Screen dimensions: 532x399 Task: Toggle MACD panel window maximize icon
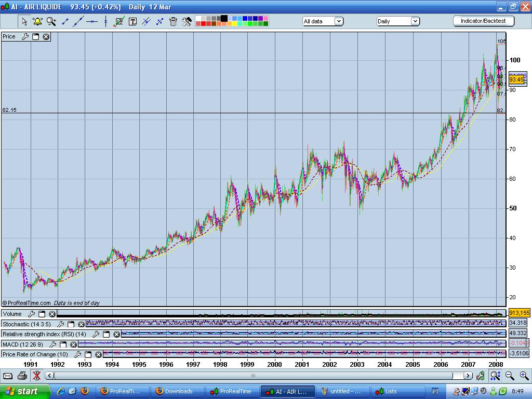[63, 344]
